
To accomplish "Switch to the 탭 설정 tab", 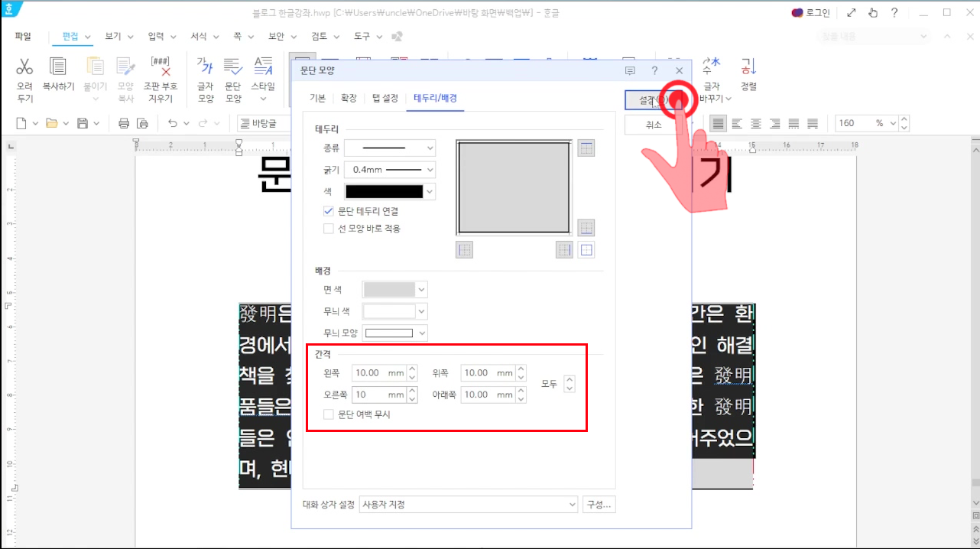I will click(x=385, y=98).
